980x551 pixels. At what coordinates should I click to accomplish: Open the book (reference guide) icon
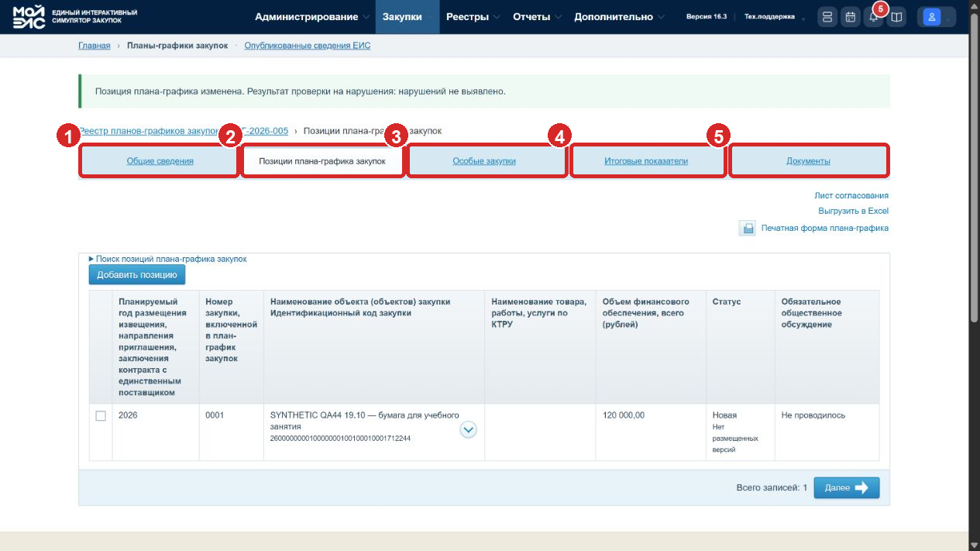[x=896, y=17]
